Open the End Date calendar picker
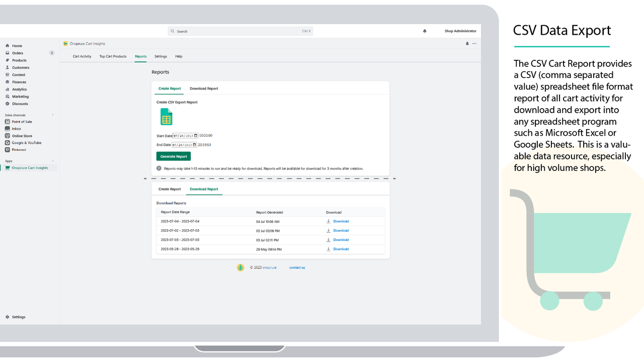The image size is (644, 362). pyautogui.click(x=194, y=145)
